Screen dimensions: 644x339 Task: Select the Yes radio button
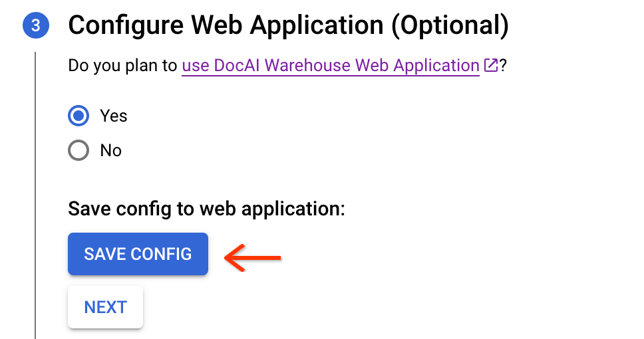79,116
